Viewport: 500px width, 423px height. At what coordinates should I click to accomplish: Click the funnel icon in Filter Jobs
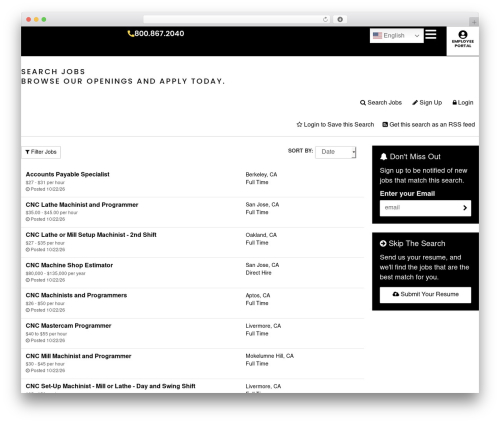[28, 152]
